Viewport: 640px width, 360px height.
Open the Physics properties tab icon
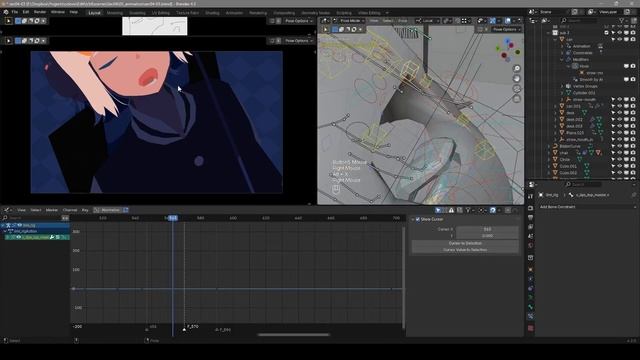tap(530, 279)
